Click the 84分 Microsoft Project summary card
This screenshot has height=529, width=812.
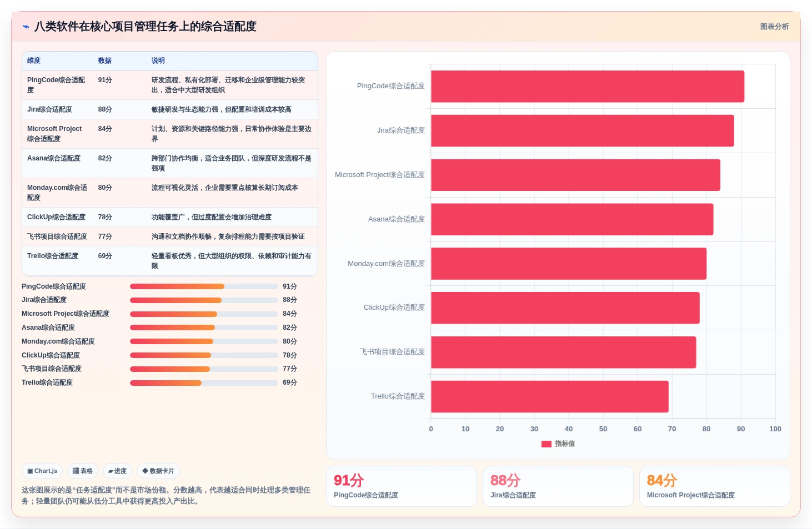[715, 486]
